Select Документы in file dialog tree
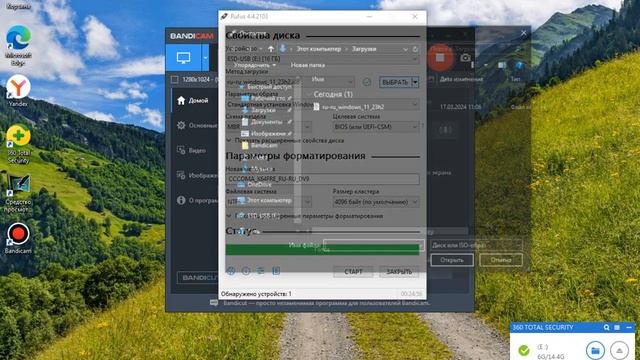Viewport: 640px width, 360px height. pyautogui.click(x=266, y=122)
